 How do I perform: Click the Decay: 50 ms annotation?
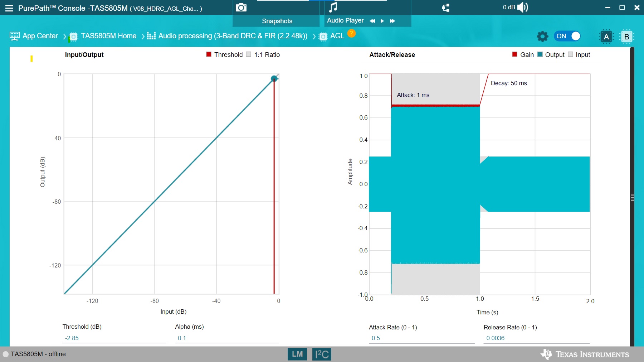[509, 83]
